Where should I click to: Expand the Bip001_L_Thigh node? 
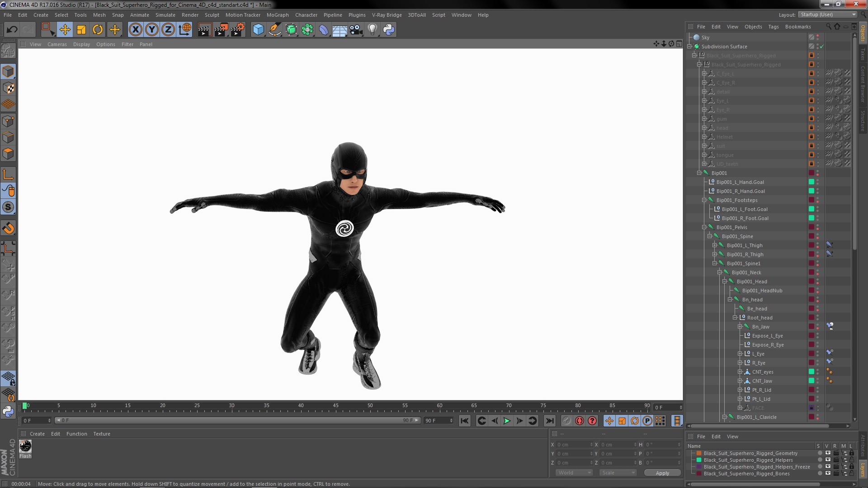(x=715, y=245)
